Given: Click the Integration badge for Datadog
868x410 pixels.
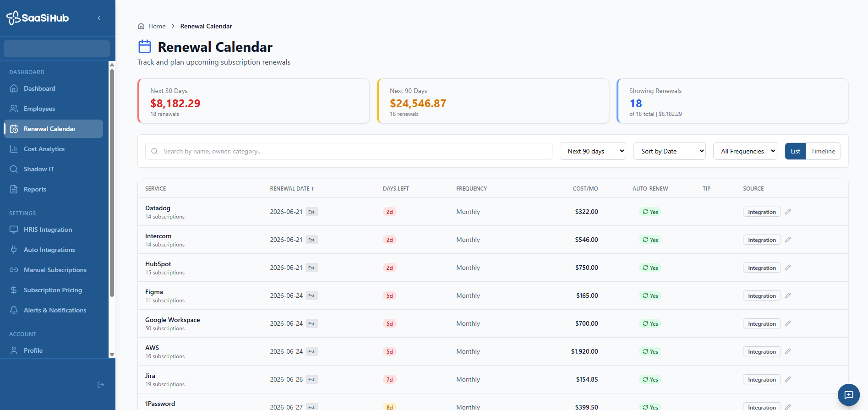Looking at the screenshot, I should 762,212.
